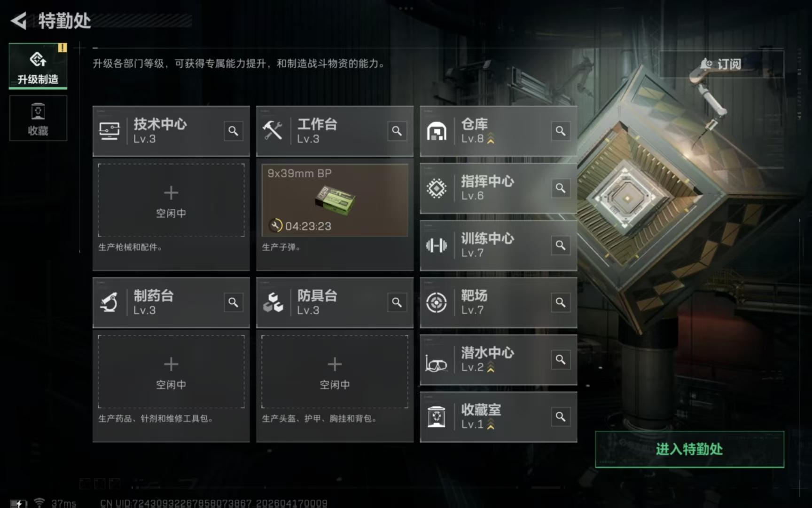Open the 防具台 magnifier icon
812x508 pixels.
pyautogui.click(x=397, y=302)
